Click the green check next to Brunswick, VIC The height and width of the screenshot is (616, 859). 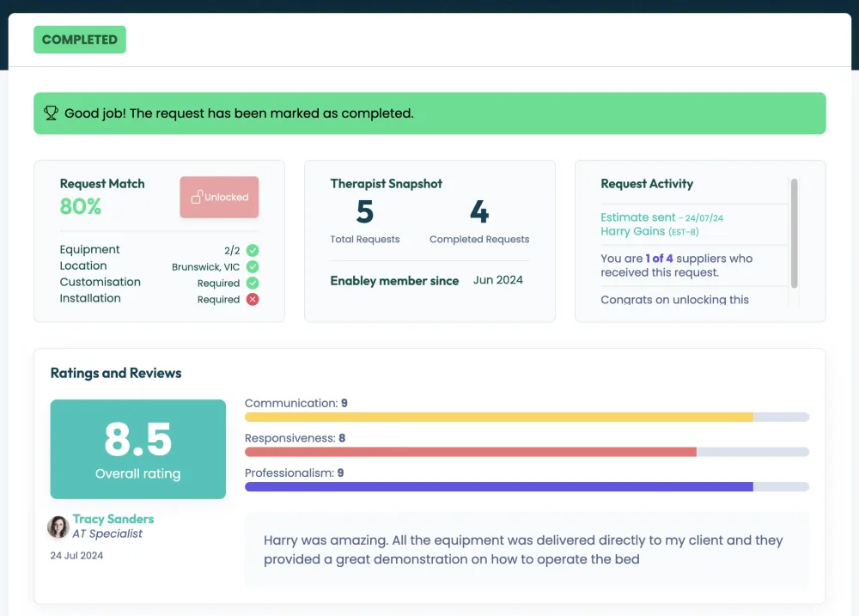tap(253, 267)
